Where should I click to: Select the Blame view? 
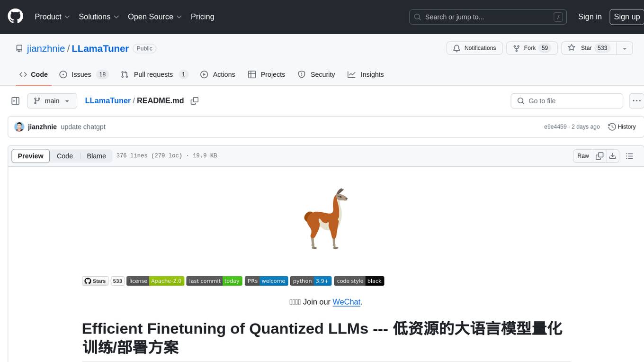tap(96, 156)
